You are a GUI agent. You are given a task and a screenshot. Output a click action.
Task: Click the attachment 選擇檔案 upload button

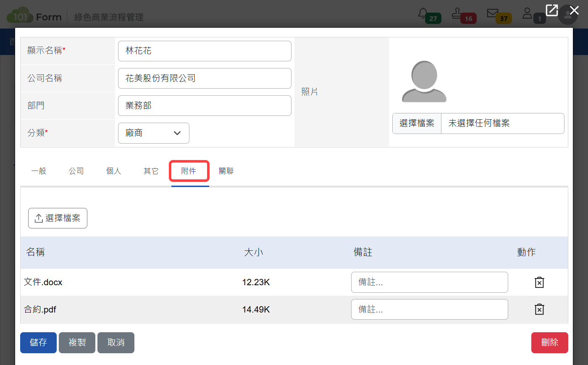click(x=58, y=218)
